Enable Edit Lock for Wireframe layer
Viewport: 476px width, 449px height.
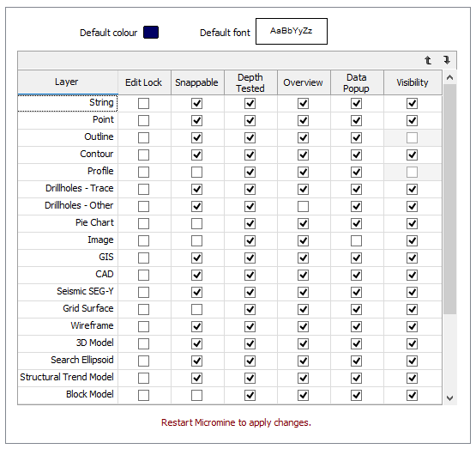[x=143, y=326]
